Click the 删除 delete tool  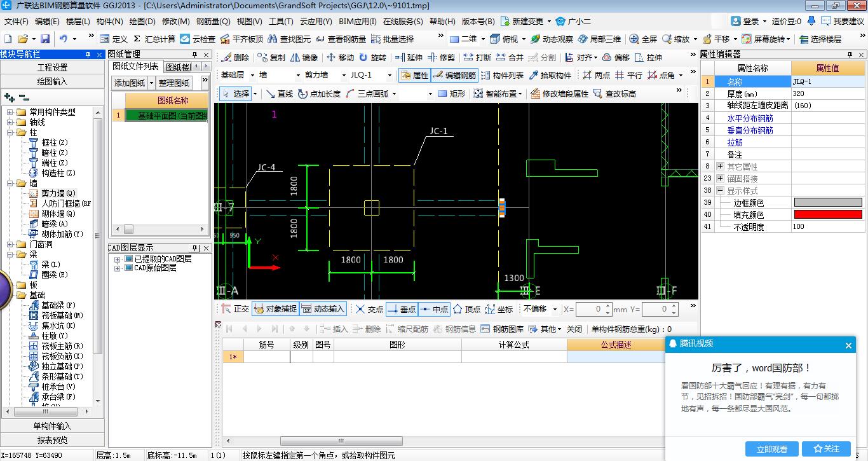point(235,57)
